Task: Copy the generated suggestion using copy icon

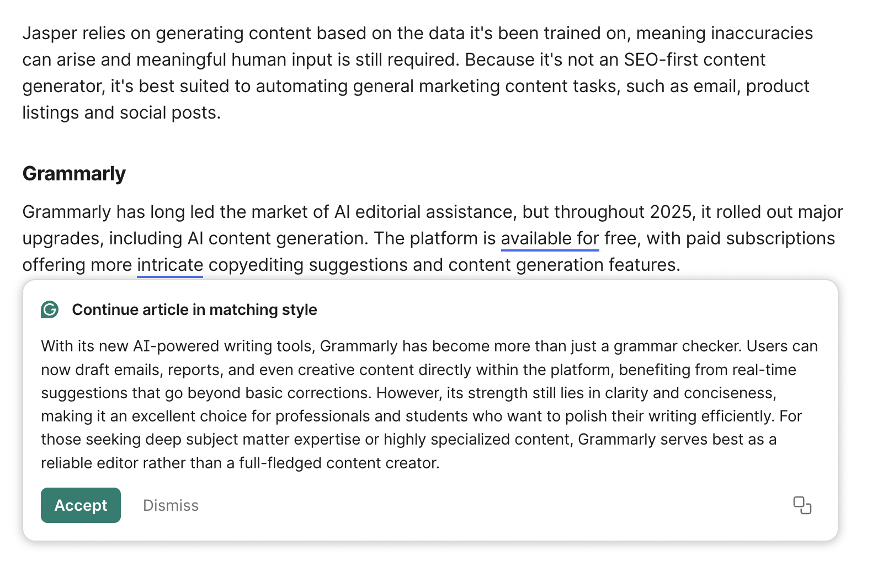Action: 802,505
